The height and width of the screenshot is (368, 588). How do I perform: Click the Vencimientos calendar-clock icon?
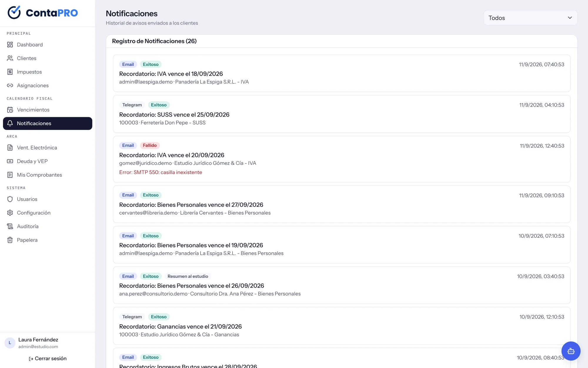click(10, 110)
